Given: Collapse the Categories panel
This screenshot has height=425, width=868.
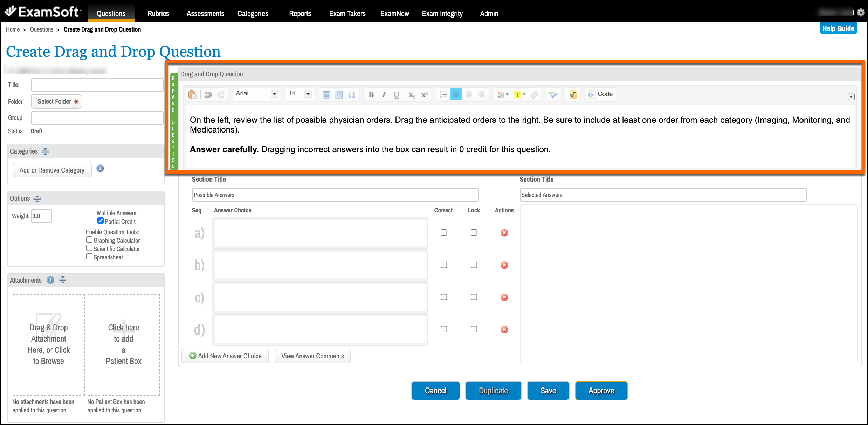Looking at the screenshot, I should tap(45, 151).
